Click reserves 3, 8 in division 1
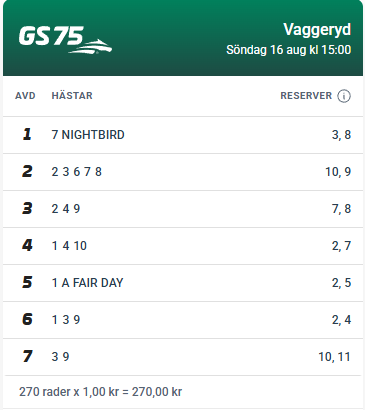Viewport: 365px width, 410px height. (341, 135)
